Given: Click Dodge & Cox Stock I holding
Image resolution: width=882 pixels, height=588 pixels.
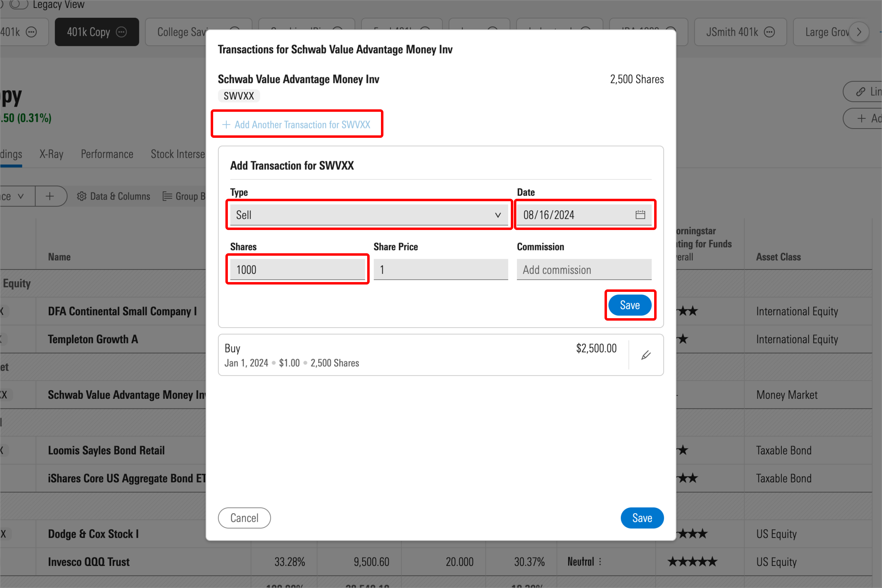Looking at the screenshot, I should (x=93, y=533).
